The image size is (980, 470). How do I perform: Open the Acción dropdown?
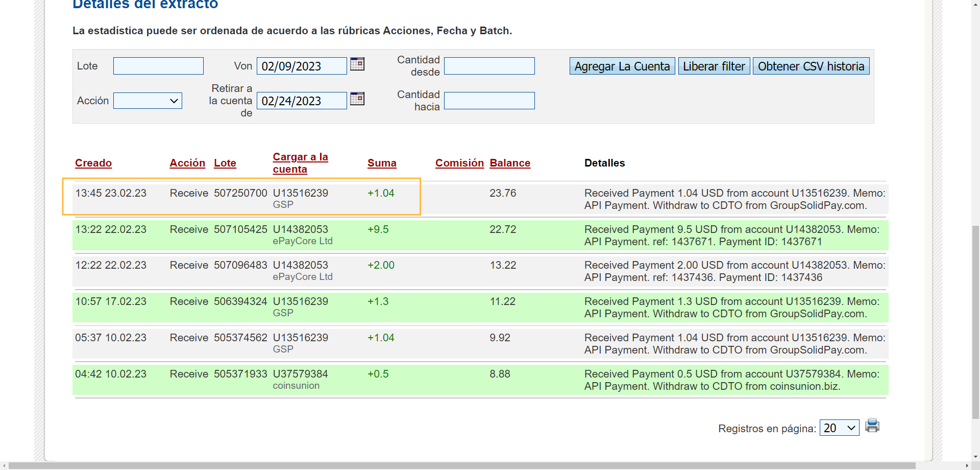(x=148, y=101)
